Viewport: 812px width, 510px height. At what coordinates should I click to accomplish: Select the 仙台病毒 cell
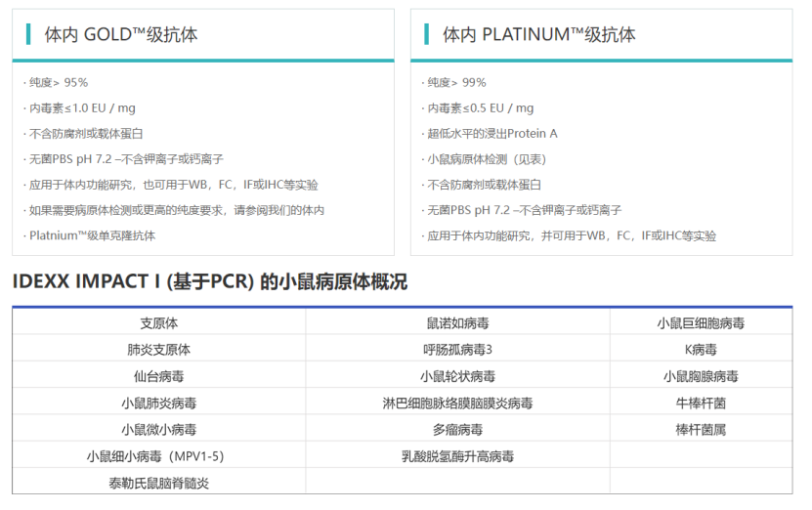click(158, 376)
